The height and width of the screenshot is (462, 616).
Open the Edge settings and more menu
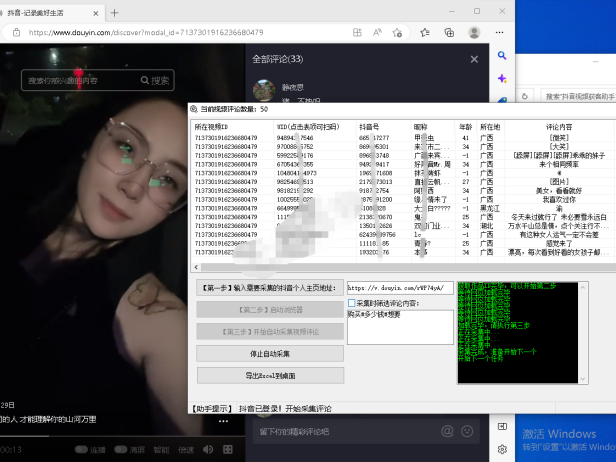tap(499, 33)
